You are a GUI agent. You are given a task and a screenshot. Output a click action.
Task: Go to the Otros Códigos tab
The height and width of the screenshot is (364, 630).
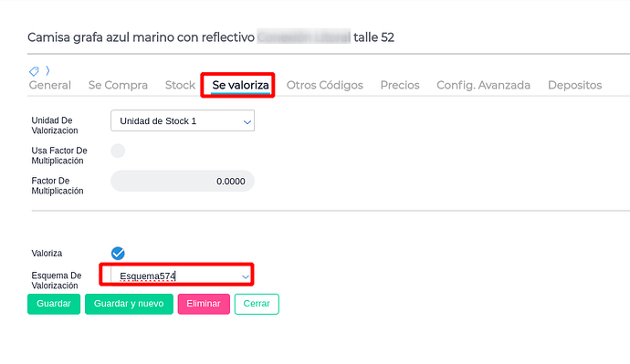click(x=325, y=85)
